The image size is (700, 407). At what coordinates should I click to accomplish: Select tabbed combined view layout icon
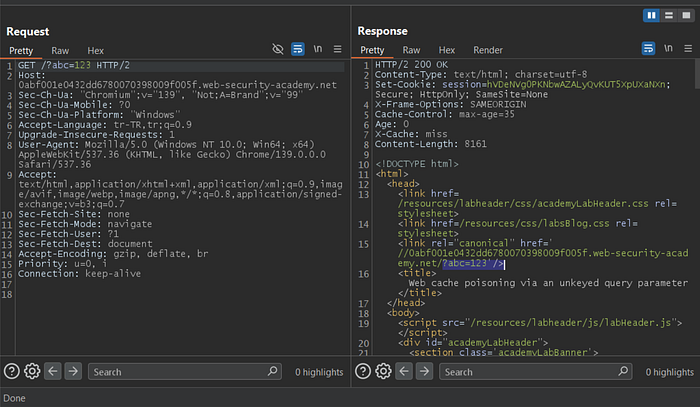click(x=686, y=16)
